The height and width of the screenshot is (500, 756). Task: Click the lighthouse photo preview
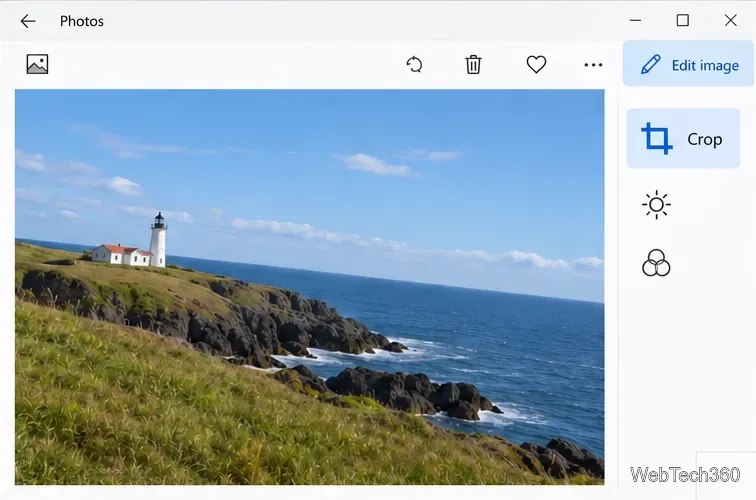(310, 287)
